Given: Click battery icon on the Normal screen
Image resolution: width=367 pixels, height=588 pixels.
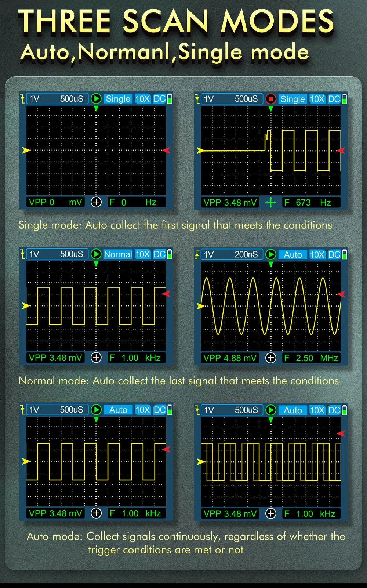Looking at the screenshot, I should click(x=170, y=254).
